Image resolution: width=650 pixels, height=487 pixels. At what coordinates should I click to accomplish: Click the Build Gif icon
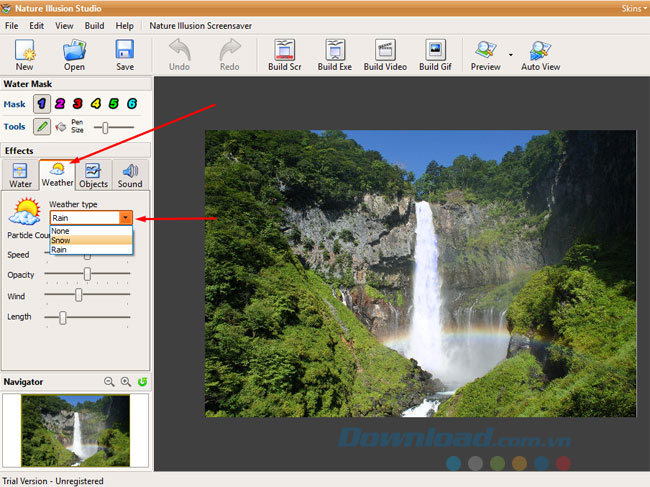435,54
